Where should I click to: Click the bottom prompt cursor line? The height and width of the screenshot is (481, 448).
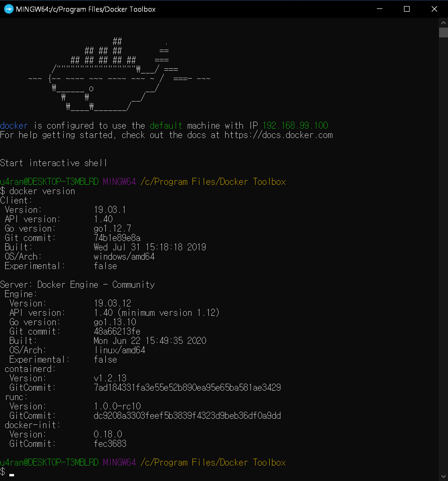(x=7, y=472)
